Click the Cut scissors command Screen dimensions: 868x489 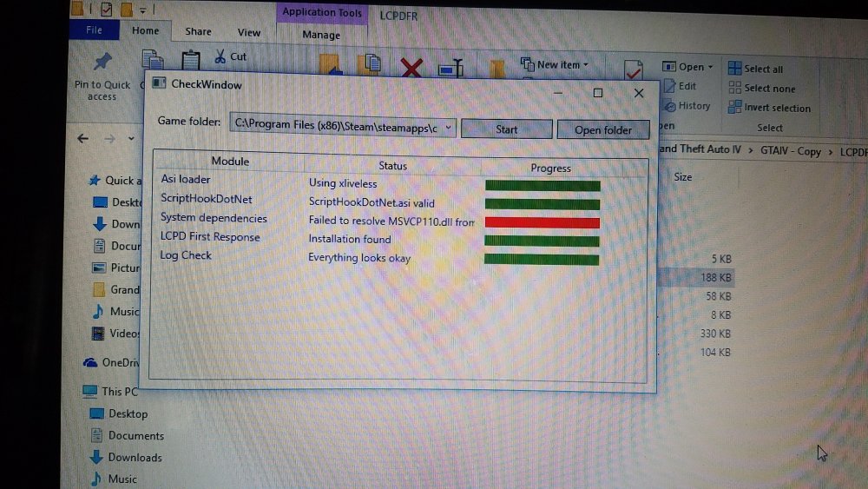(x=231, y=56)
